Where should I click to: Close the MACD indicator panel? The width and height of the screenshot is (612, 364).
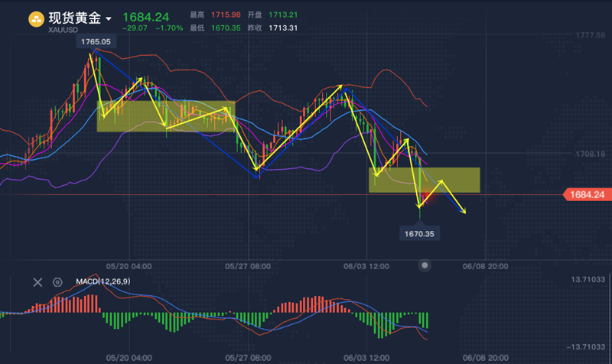point(37,281)
